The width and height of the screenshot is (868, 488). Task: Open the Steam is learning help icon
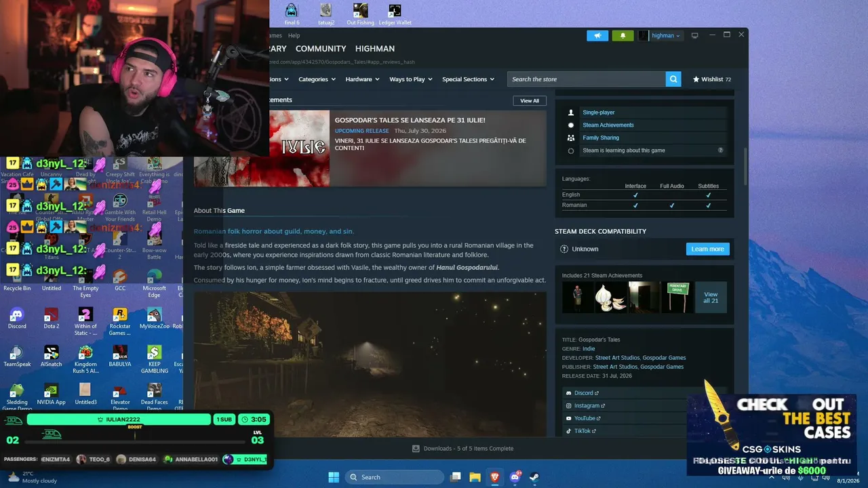pyautogui.click(x=720, y=150)
